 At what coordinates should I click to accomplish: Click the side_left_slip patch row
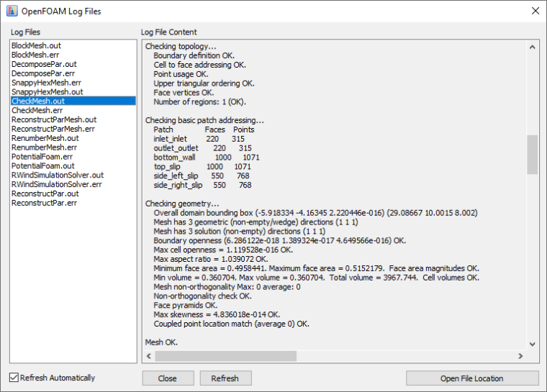tap(202, 176)
